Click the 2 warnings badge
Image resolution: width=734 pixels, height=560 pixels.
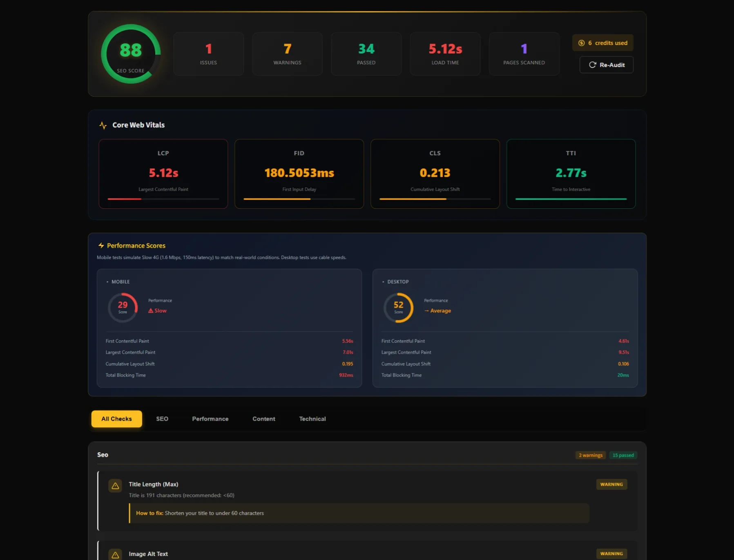coord(590,455)
